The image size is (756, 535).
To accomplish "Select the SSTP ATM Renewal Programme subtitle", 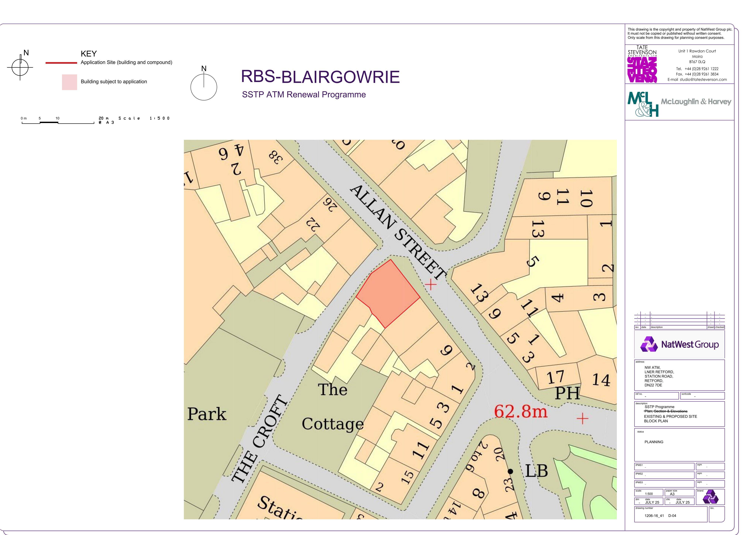I will click(x=304, y=95).
